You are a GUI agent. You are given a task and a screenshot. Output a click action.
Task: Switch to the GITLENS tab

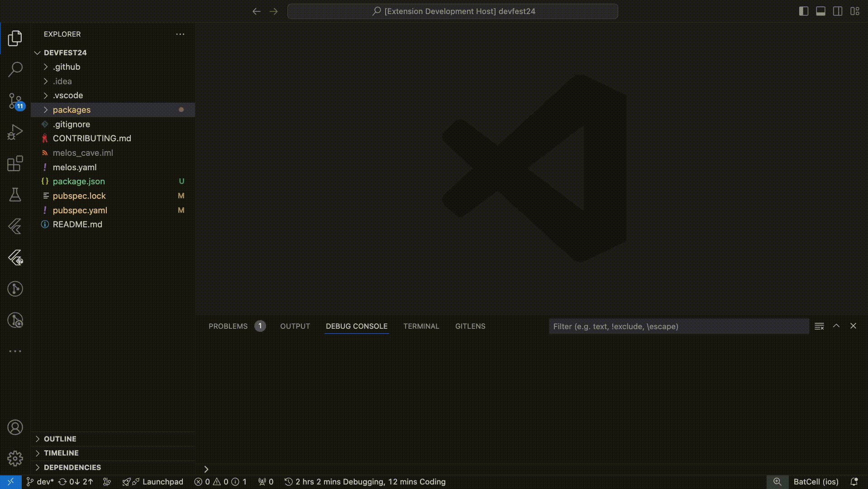click(x=470, y=326)
